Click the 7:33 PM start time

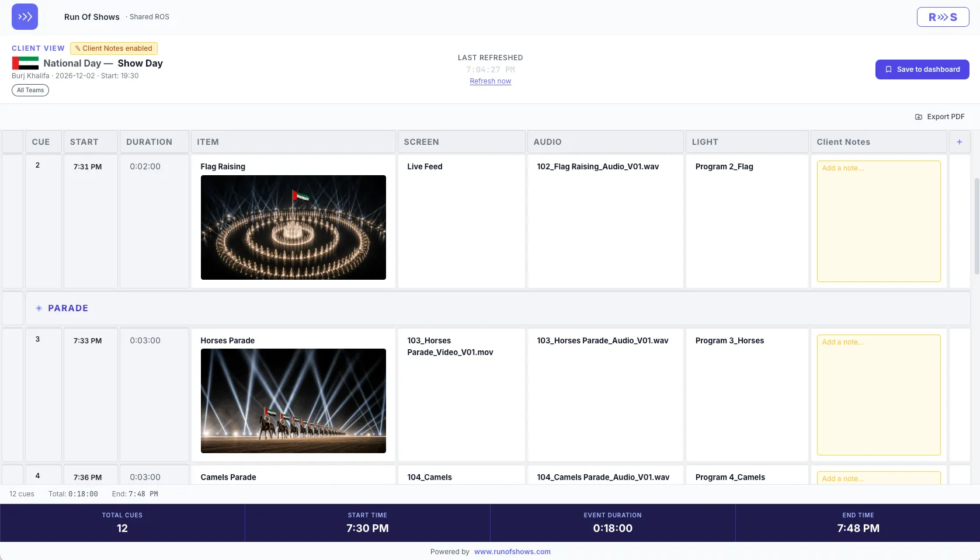[88, 341]
